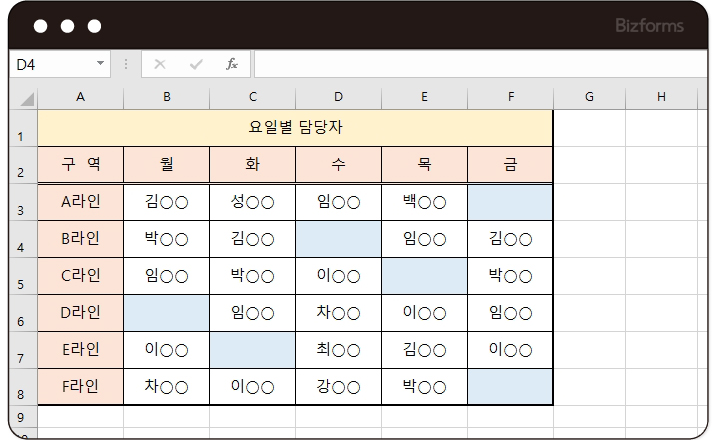Select the 금 column header cell

click(x=510, y=165)
